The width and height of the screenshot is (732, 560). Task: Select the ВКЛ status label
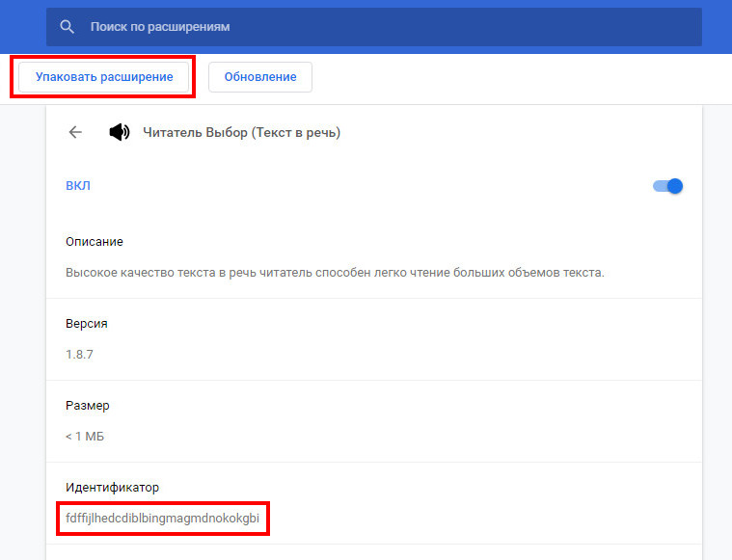[x=78, y=186]
